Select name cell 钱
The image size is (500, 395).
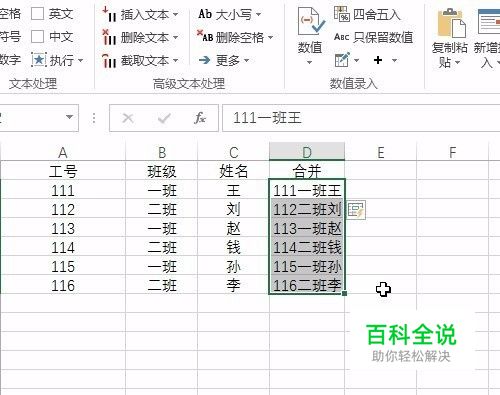[x=234, y=247]
